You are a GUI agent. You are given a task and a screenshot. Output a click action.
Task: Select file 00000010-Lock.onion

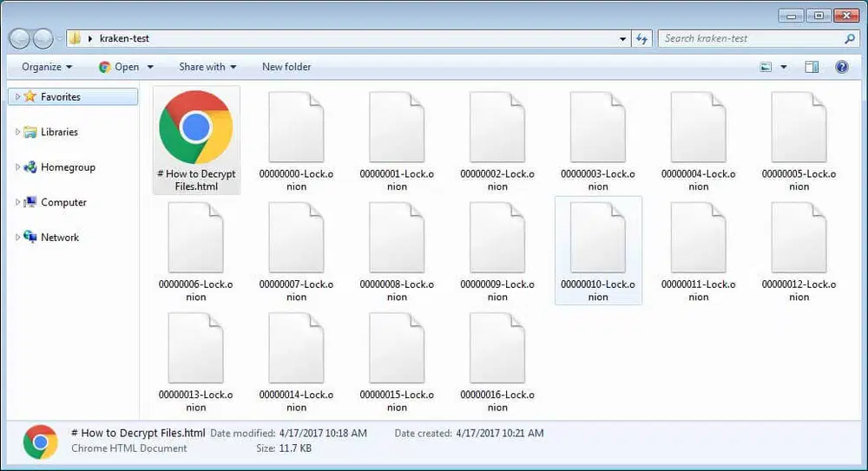click(x=598, y=252)
